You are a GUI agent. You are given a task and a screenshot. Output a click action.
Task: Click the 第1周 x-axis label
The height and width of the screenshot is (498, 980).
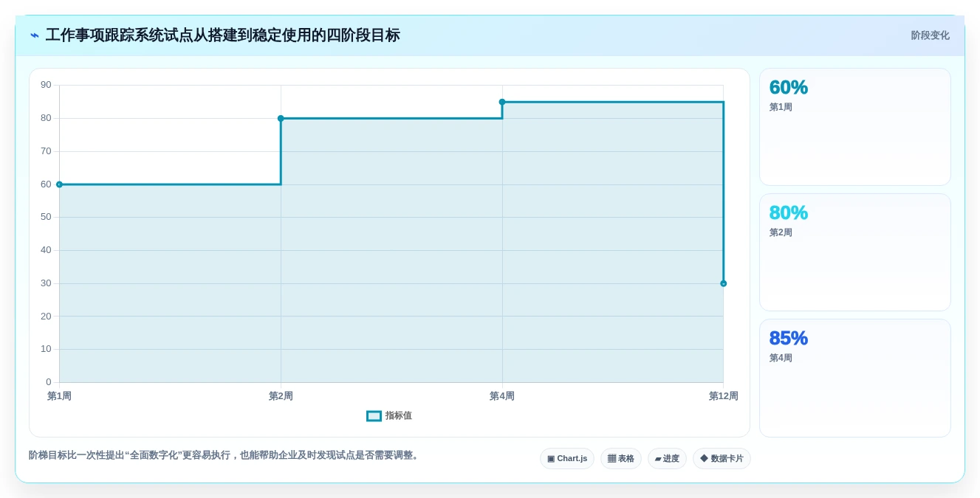click(x=59, y=396)
